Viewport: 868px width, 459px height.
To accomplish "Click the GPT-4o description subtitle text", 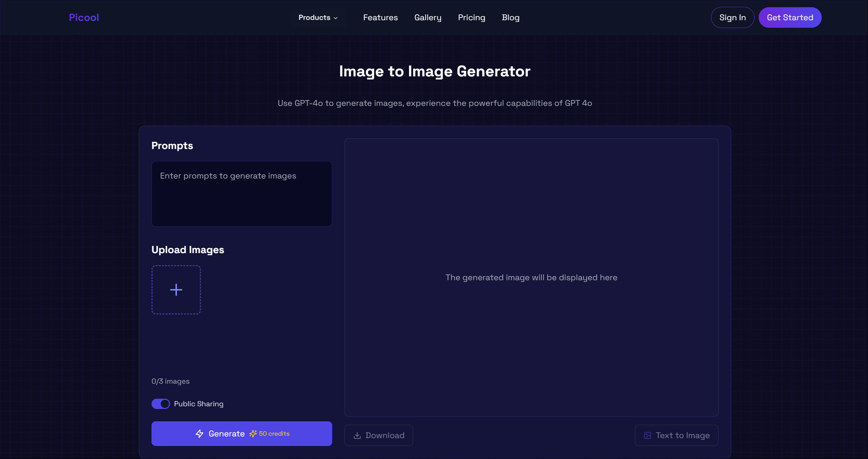I will 435,103.
